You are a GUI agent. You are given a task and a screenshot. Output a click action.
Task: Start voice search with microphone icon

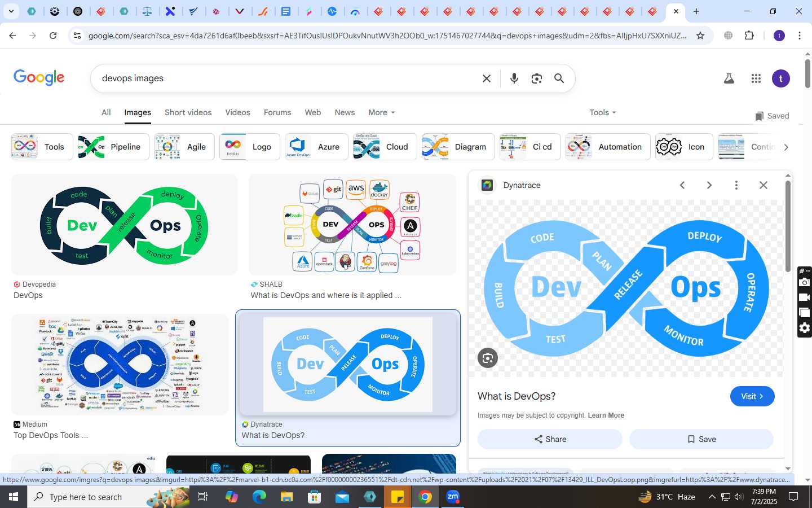[514, 78]
